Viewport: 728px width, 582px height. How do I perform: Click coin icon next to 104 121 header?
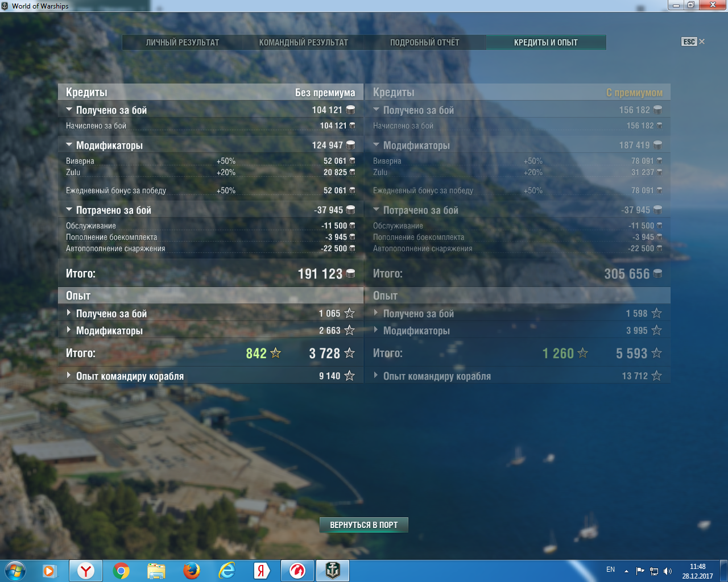(x=350, y=110)
